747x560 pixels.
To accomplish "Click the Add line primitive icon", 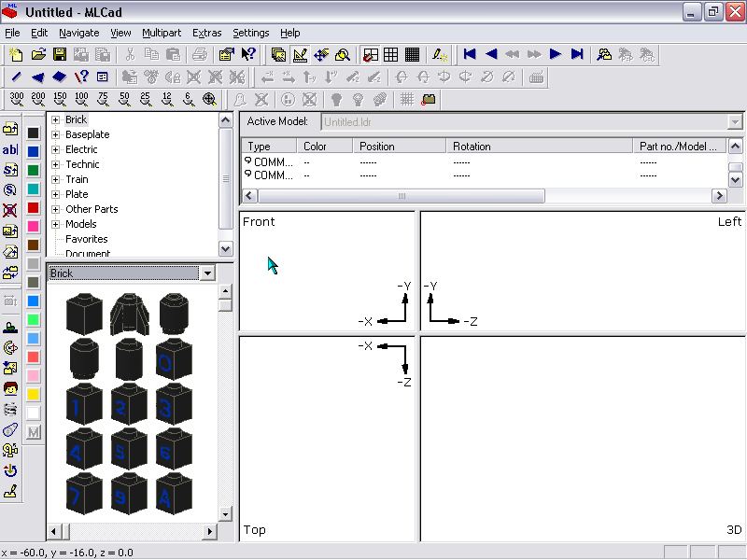I will point(16,77).
